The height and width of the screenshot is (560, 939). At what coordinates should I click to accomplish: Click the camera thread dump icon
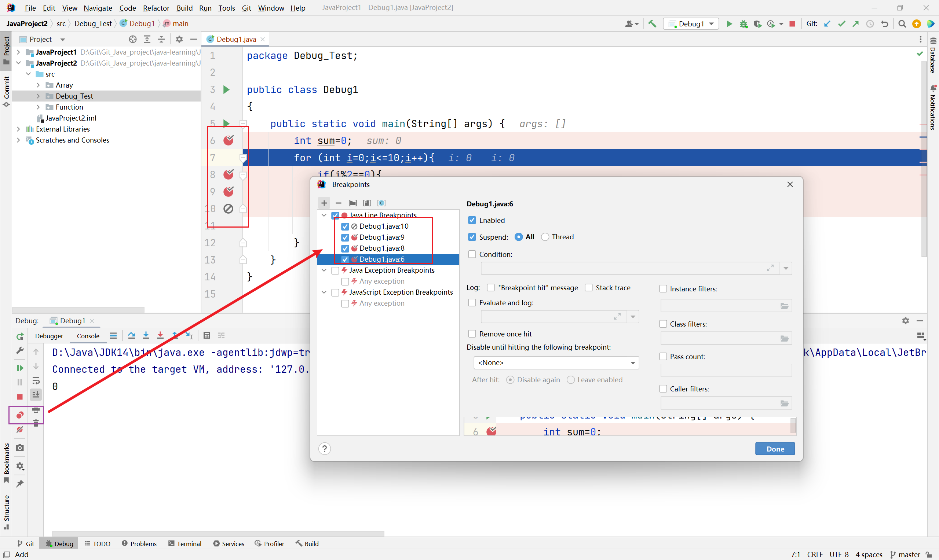tap(20, 447)
